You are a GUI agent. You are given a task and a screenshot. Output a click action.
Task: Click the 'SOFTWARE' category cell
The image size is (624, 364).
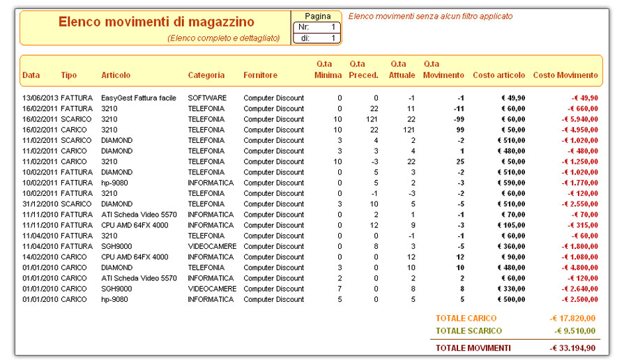(207, 98)
